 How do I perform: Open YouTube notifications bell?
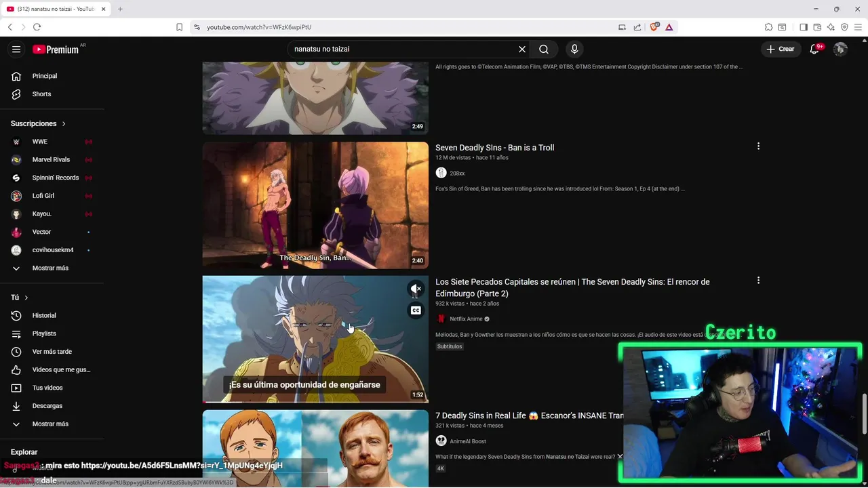coord(815,49)
